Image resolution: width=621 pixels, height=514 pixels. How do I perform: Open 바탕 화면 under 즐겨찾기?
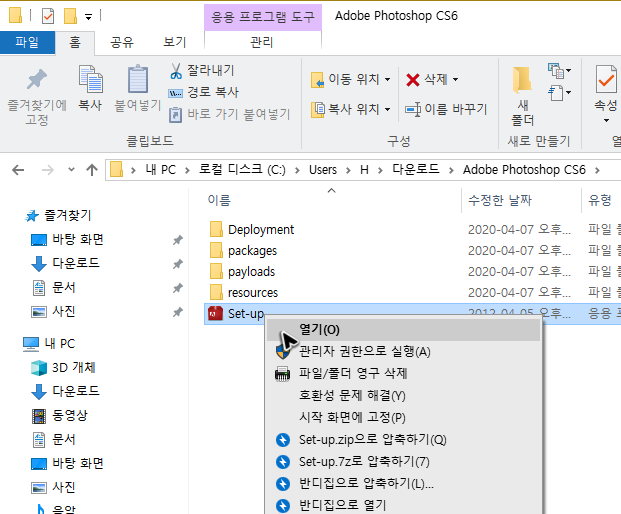click(x=78, y=239)
